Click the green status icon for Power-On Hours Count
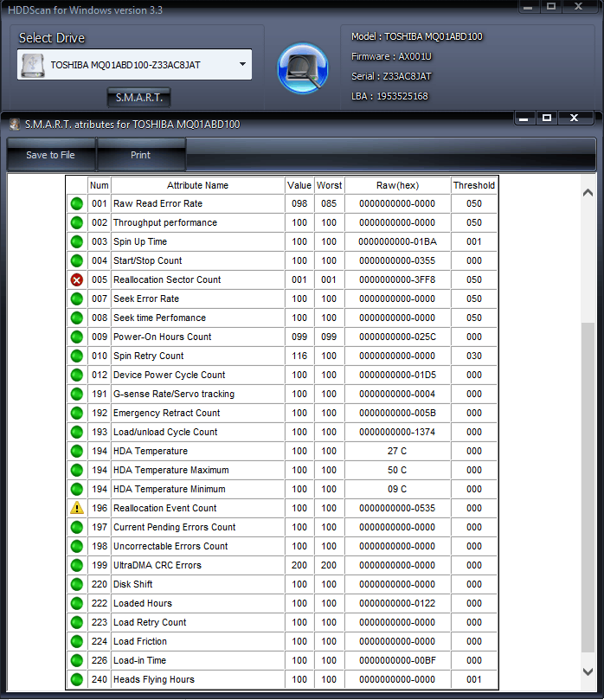The width and height of the screenshot is (604, 700). click(77, 337)
